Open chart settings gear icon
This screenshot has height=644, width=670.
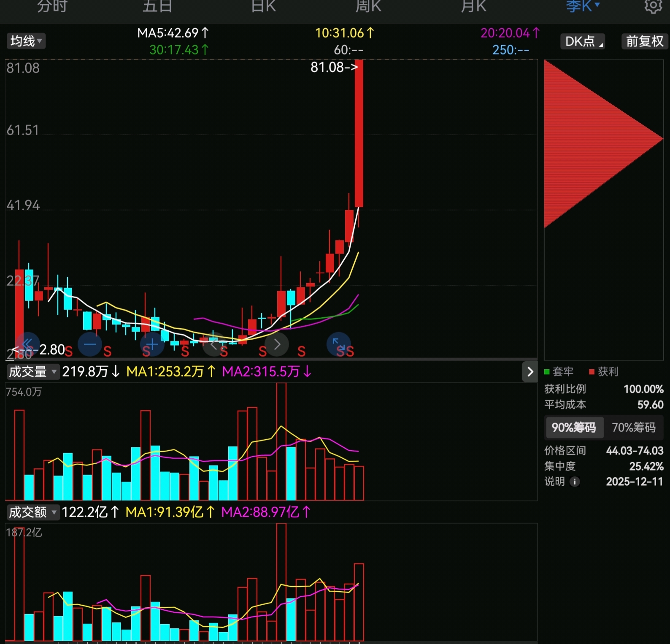point(653,6)
